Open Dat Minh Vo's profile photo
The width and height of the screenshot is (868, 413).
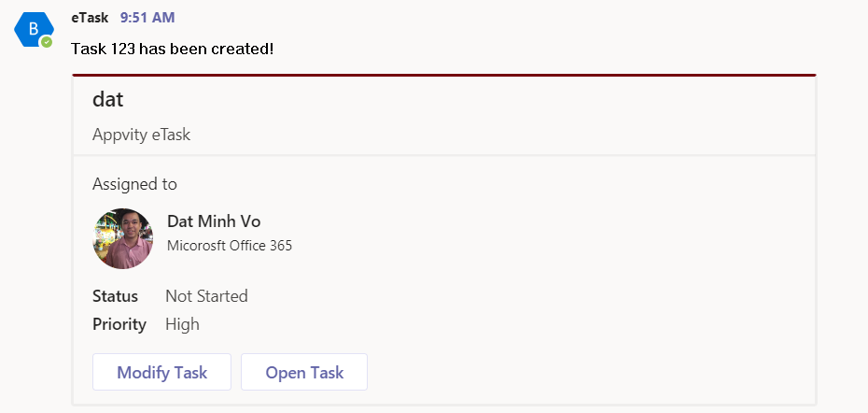coord(122,238)
